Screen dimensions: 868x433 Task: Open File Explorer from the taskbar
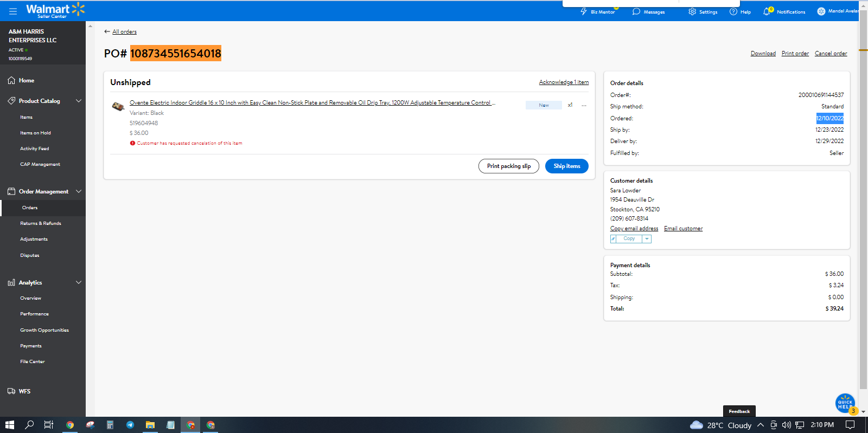coord(150,425)
